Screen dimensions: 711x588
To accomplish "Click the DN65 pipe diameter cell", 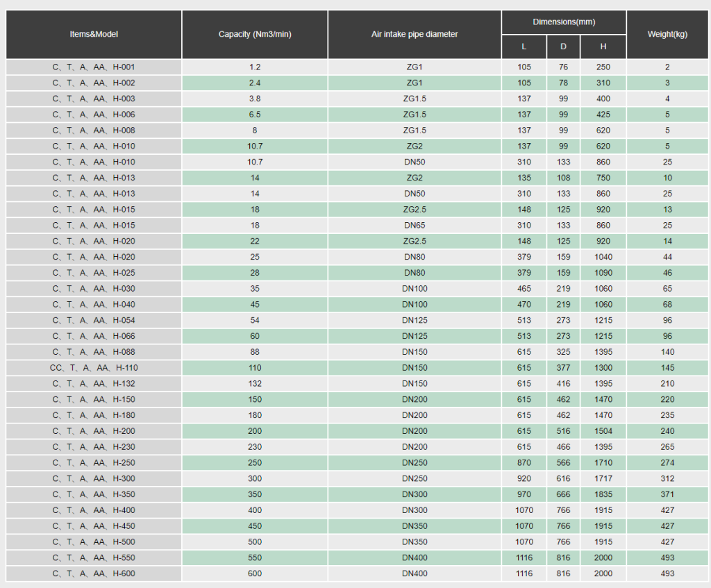I will [415, 226].
